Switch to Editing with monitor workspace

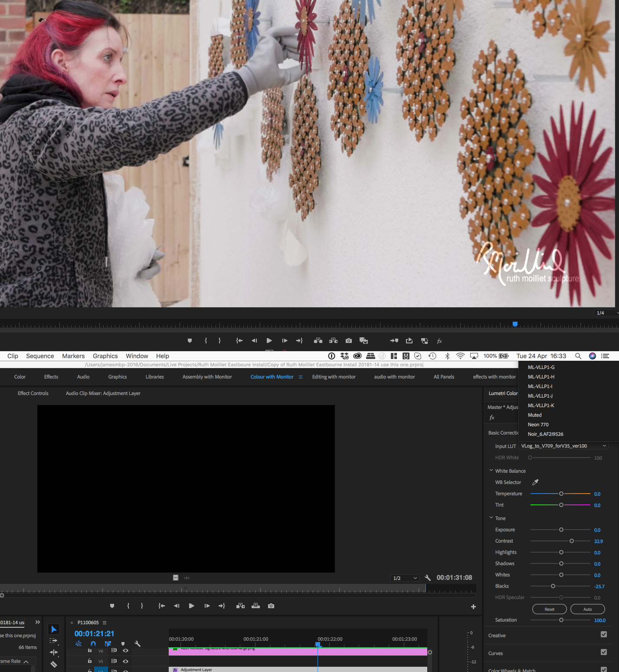click(334, 377)
